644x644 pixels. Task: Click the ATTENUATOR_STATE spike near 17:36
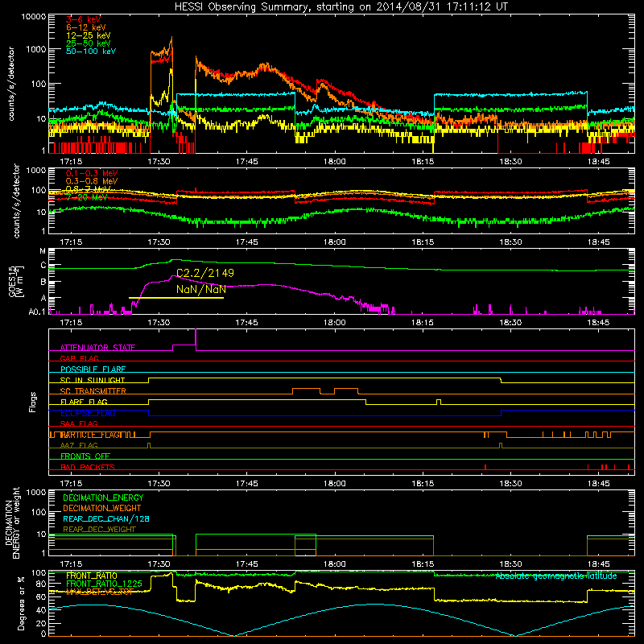[196, 339]
